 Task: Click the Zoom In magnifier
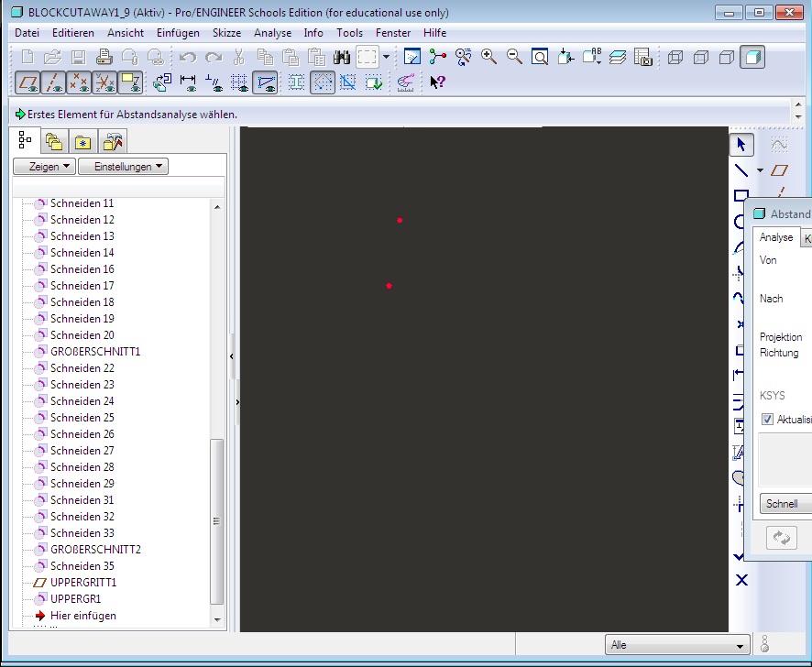click(488, 57)
